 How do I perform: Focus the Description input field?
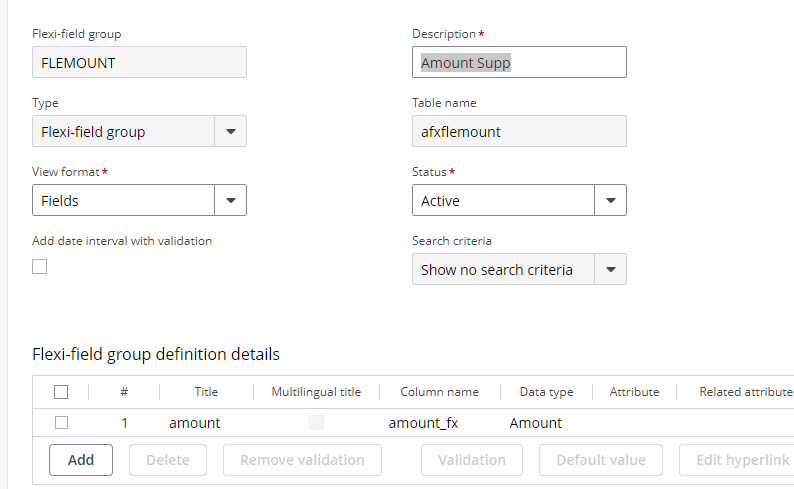pyautogui.click(x=519, y=62)
